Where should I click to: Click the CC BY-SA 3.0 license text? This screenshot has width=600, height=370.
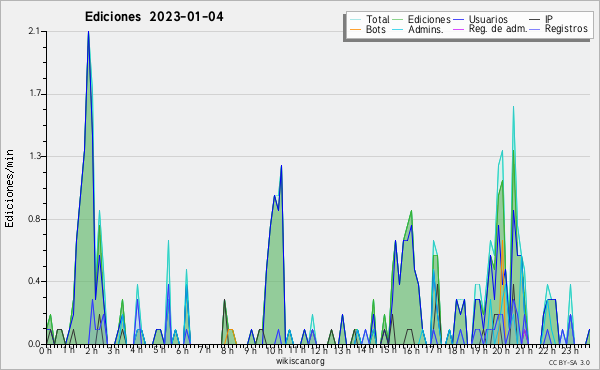(569, 362)
